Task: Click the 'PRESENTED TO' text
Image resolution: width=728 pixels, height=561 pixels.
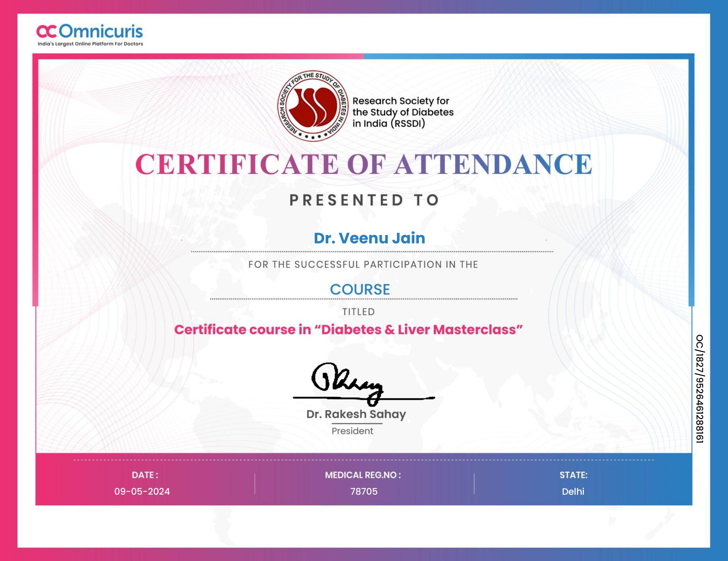Action: click(x=364, y=200)
